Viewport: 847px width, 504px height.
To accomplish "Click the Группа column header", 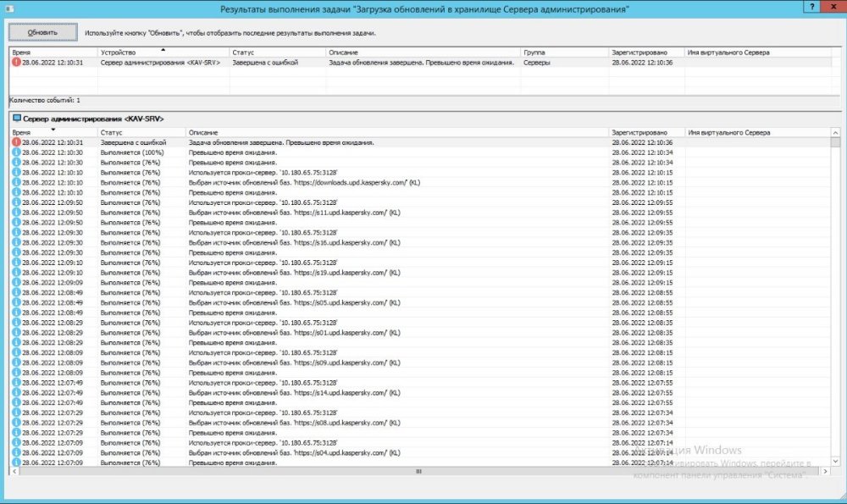I will click(564, 53).
